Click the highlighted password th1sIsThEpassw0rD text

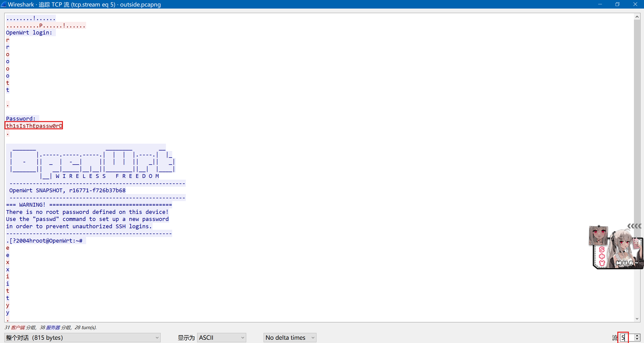34,126
